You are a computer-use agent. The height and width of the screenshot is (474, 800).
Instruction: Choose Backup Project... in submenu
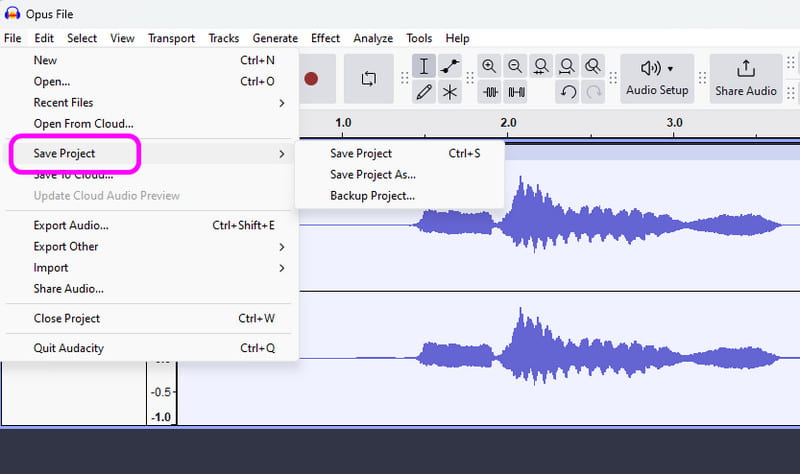(x=400, y=196)
